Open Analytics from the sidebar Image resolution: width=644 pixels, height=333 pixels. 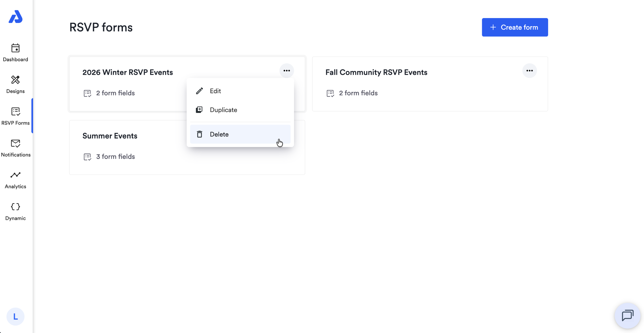click(15, 180)
